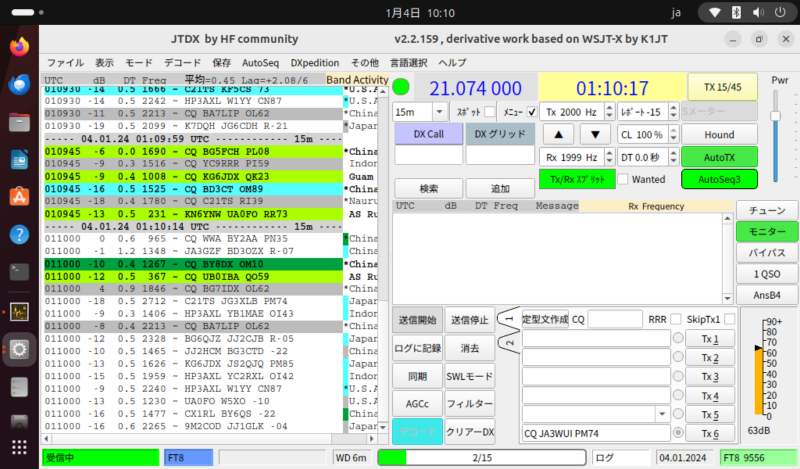The height and width of the screenshot is (469, 800).
Task: Open Help from the dock
Action: pos(19,235)
